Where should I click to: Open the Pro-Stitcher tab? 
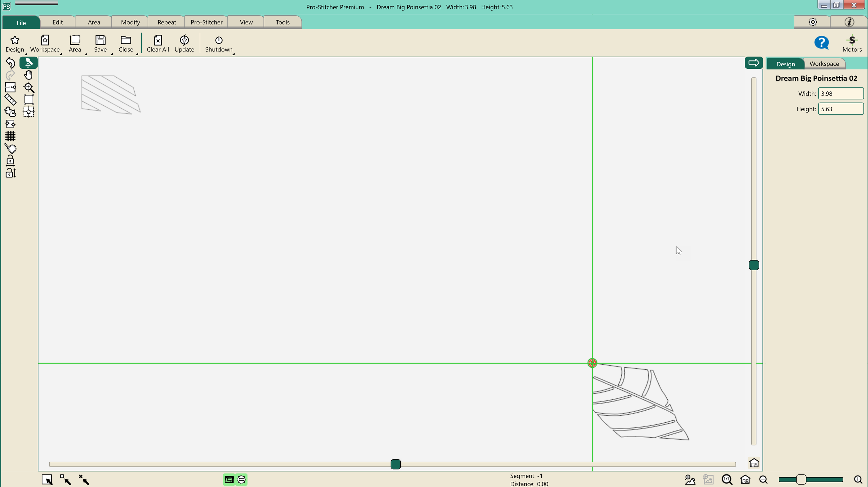click(206, 22)
